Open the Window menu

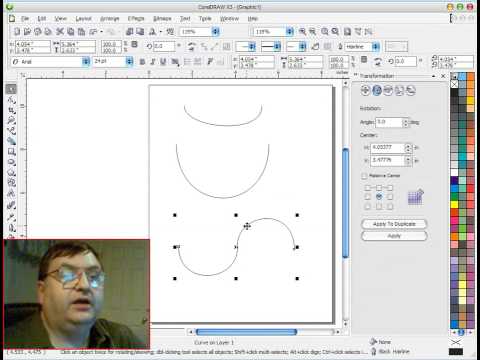click(x=229, y=18)
